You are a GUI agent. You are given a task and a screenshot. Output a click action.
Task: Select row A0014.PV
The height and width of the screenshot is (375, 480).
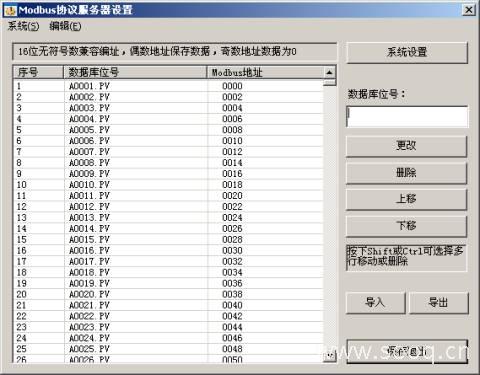tap(168, 229)
